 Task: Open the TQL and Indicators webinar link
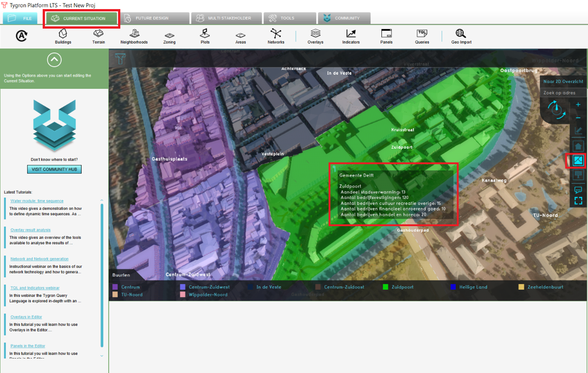pyautogui.click(x=35, y=288)
